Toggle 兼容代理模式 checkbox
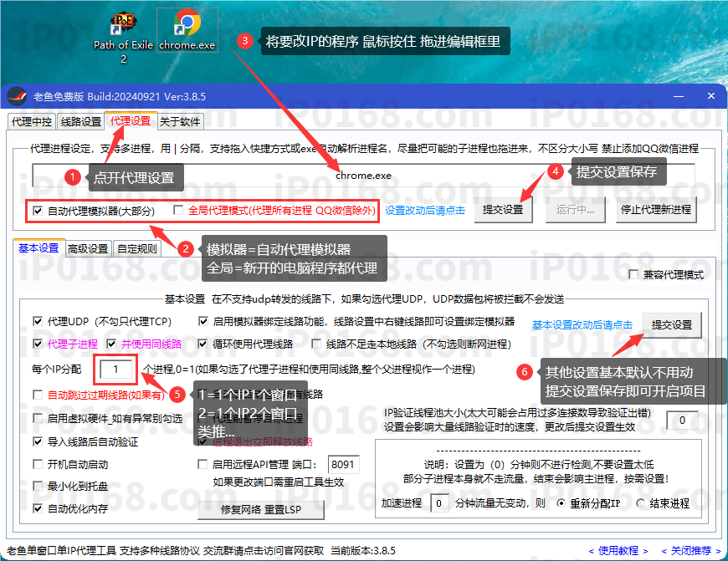The width and height of the screenshot is (728, 561). click(x=634, y=274)
